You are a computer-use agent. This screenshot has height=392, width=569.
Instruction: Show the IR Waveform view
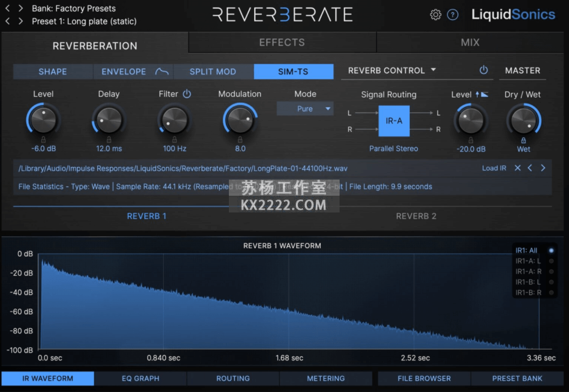click(48, 378)
